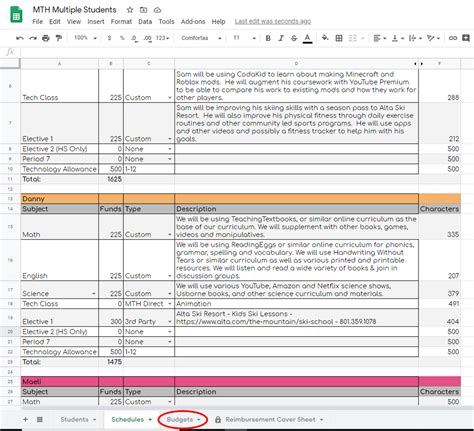Select column D header

(x=296, y=63)
